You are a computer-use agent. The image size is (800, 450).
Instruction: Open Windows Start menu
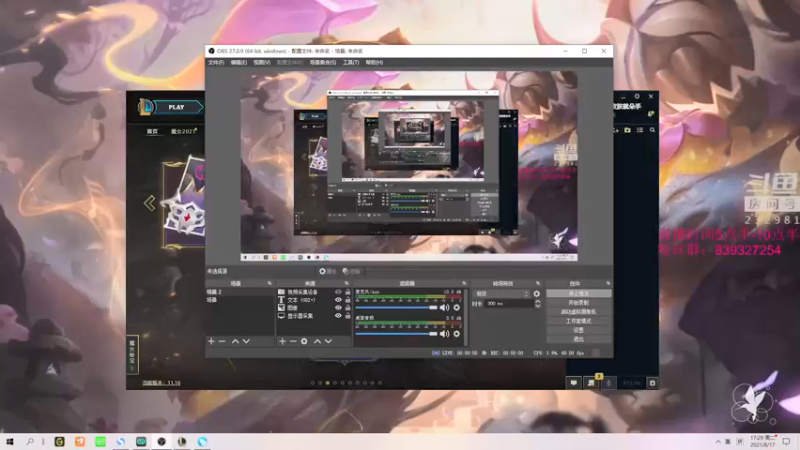click(9, 441)
